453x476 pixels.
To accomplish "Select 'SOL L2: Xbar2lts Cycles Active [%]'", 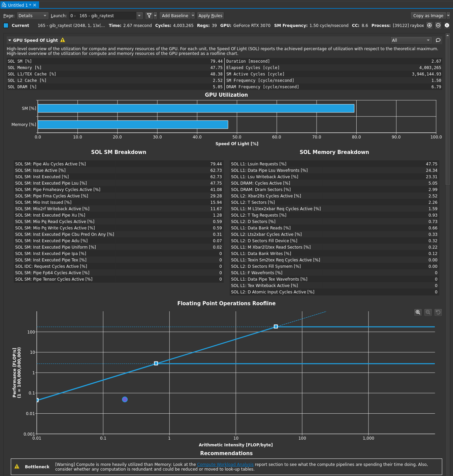I will pyautogui.click(x=334, y=196).
